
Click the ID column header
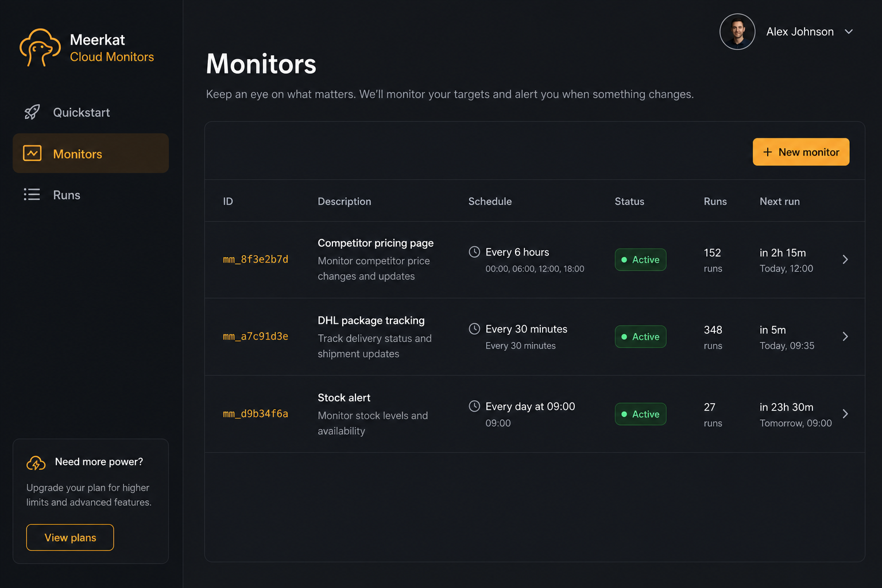tap(228, 202)
